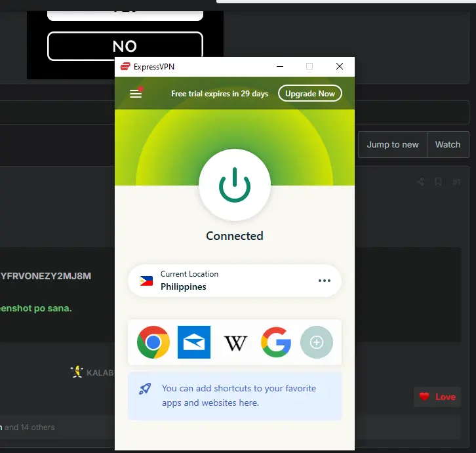Click the ExpressVPN logo in title bar
Image resolution: width=476 pixels, height=453 pixels.
click(x=125, y=66)
